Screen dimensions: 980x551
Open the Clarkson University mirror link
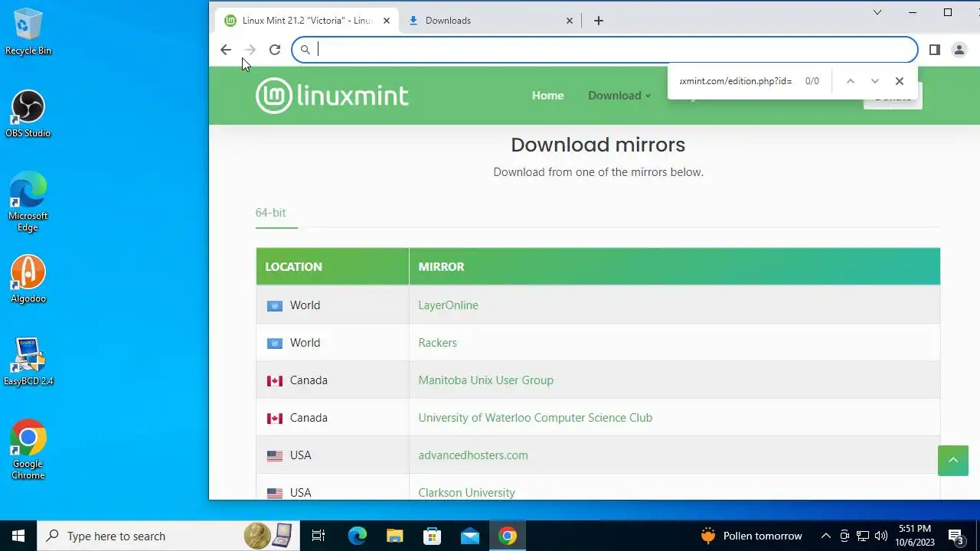(x=466, y=493)
